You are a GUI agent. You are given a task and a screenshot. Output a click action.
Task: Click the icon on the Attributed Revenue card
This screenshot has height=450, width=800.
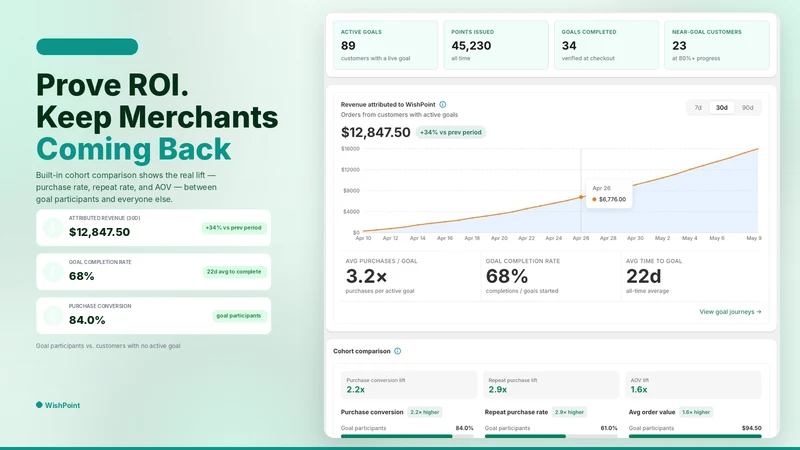click(53, 228)
